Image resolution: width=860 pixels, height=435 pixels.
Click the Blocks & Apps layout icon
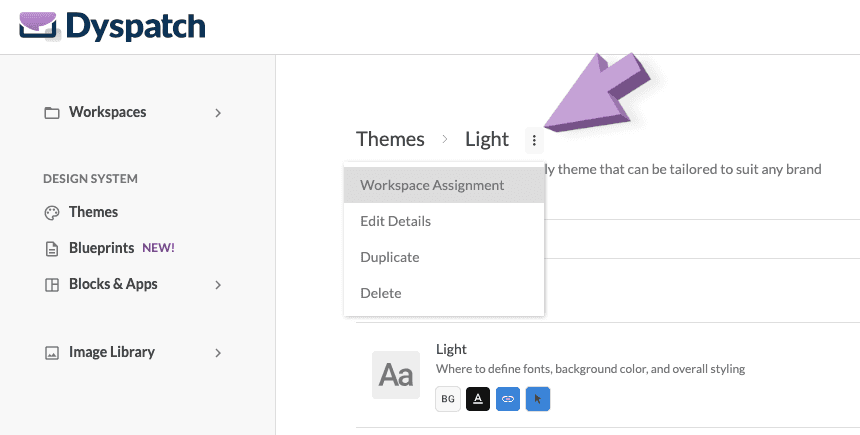click(x=52, y=285)
